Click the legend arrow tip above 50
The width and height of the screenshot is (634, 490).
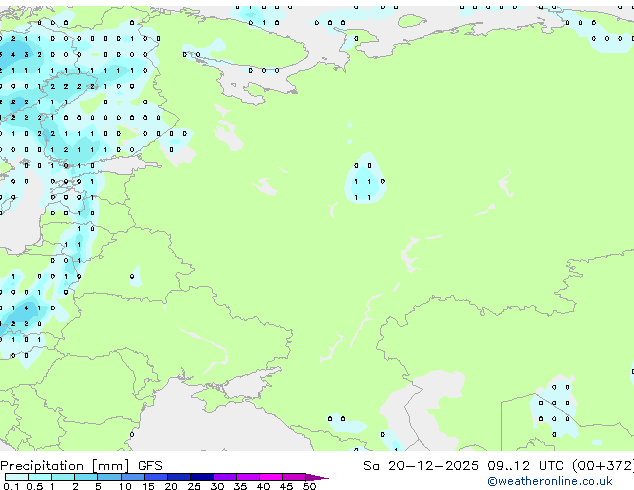pos(317,477)
